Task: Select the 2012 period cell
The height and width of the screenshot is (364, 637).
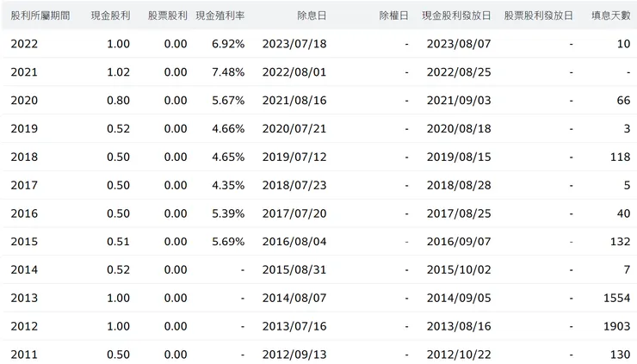Action: click(24, 326)
